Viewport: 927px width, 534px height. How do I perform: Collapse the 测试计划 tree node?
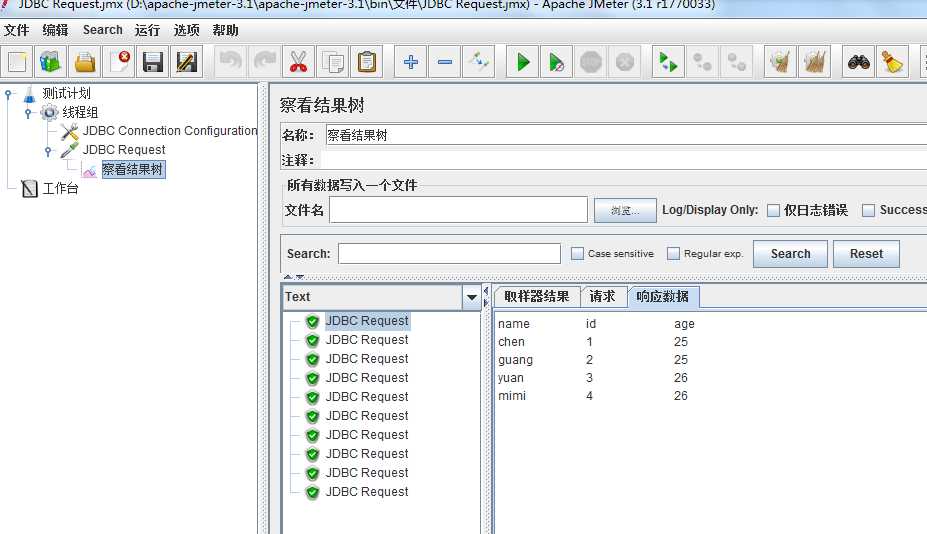(8, 93)
